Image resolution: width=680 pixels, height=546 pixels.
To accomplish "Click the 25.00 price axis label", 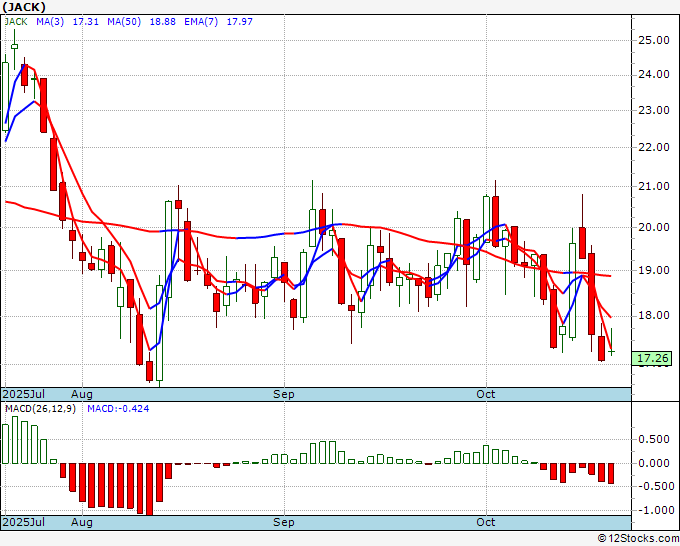I will (654, 40).
